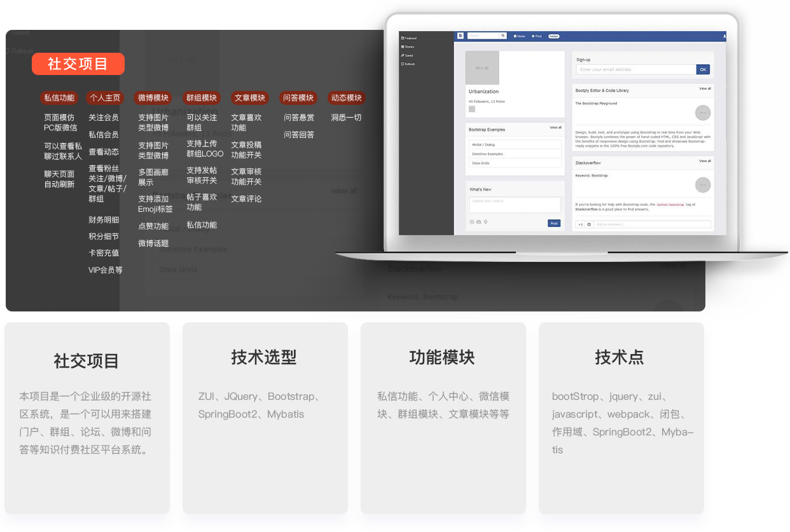Click View all in Bootstrap Examples

tap(555, 128)
